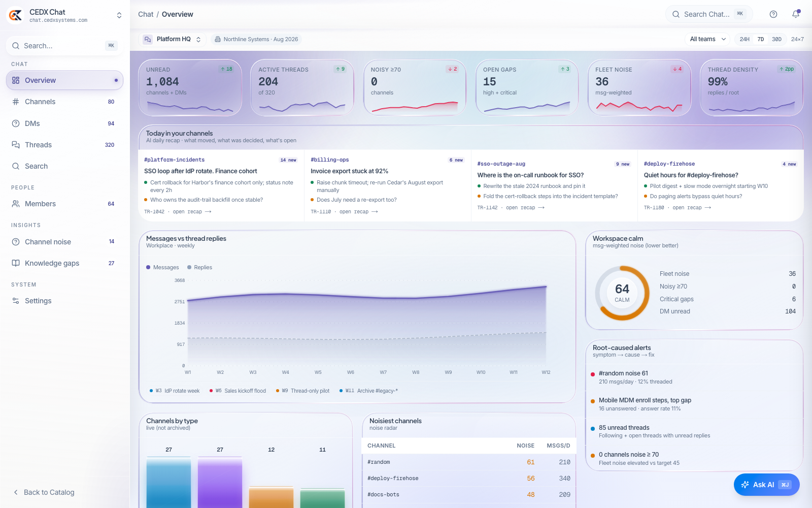Expand the CEDX Chat workspace switcher

[x=119, y=15]
